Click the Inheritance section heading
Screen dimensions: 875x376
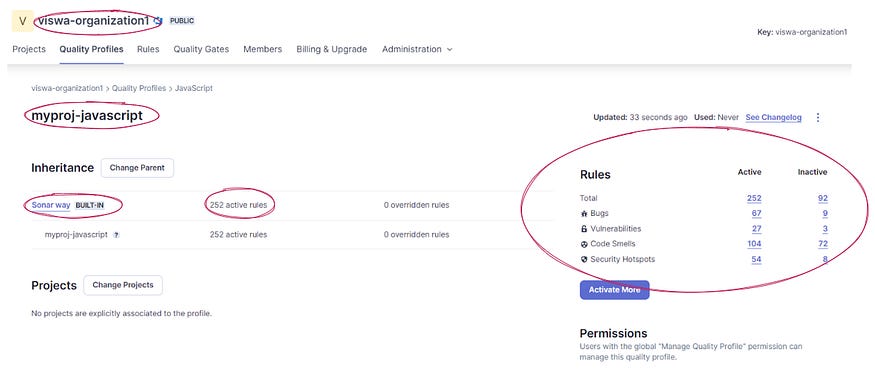[x=62, y=168]
